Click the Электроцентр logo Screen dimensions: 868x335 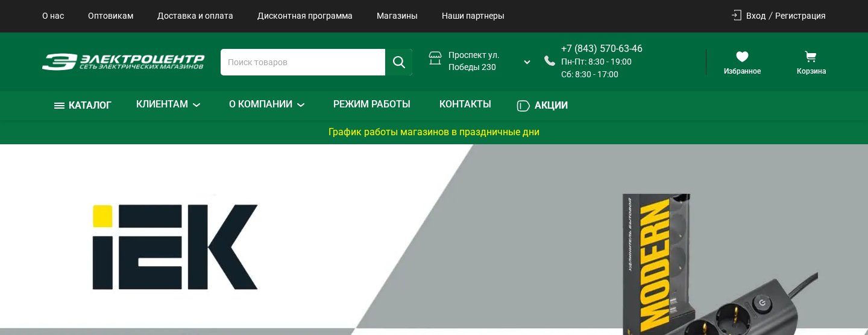click(124, 62)
